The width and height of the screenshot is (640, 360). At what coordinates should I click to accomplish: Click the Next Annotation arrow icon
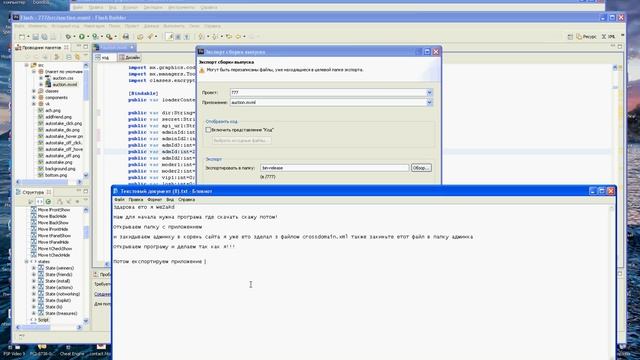click(x=201, y=37)
